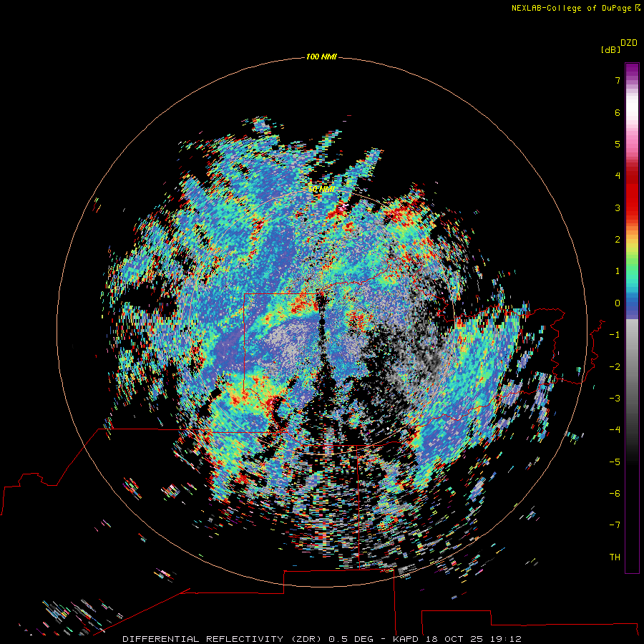The width and height of the screenshot is (644, 644).
Task: Click the -7 value on color scale
Action: [615, 525]
